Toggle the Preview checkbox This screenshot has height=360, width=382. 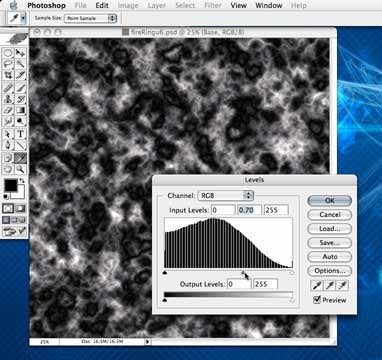[317, 300]
